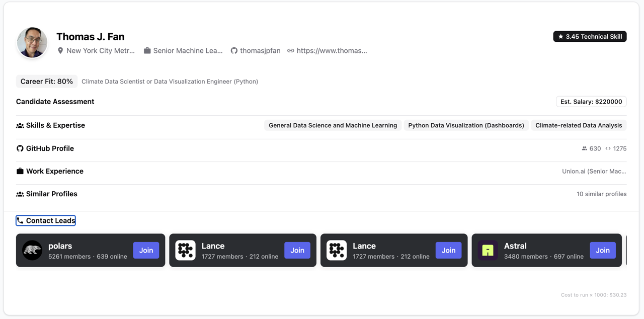Click the Climate Data Scientist role description
Screen dimensions: 644x319
[170, 82]
